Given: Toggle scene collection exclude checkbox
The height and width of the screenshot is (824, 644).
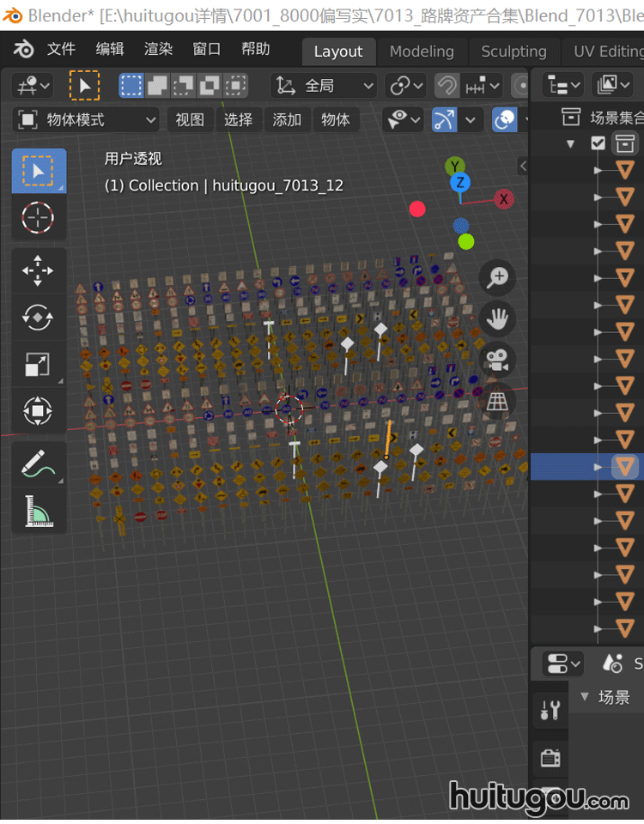Looking at the screenshot, I should click(598, 143).
